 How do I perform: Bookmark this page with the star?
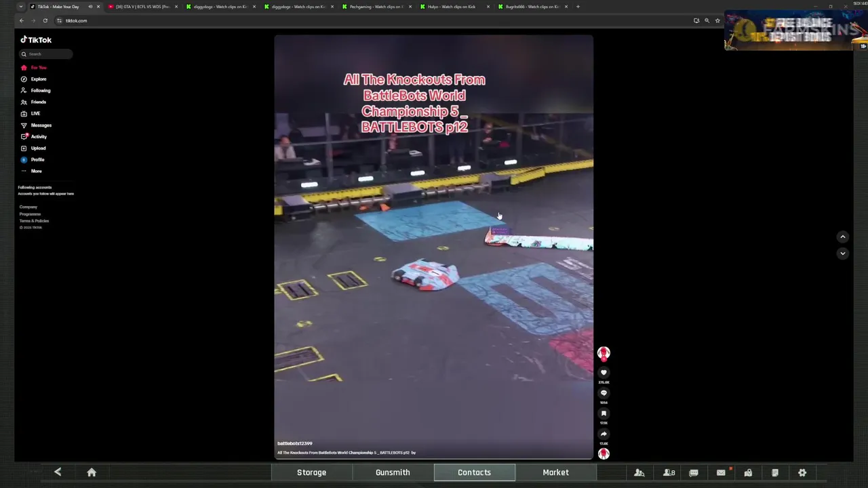coord(717,20)
